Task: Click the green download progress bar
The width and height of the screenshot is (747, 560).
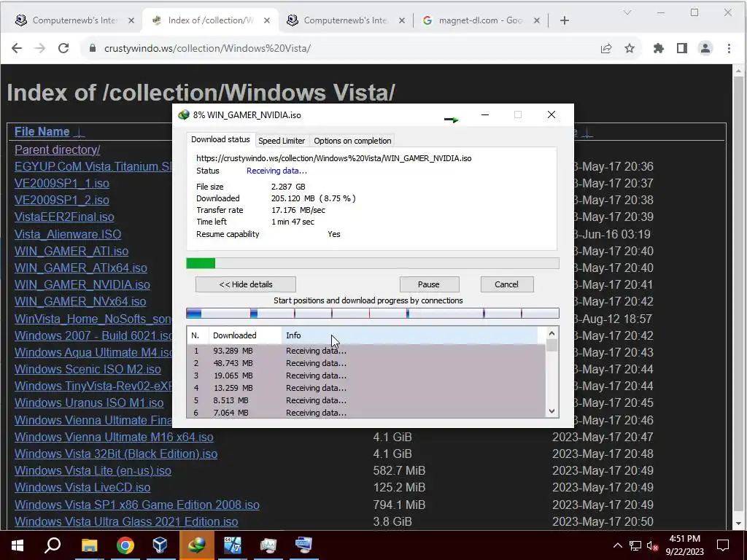Action: [x=373, y=263]
